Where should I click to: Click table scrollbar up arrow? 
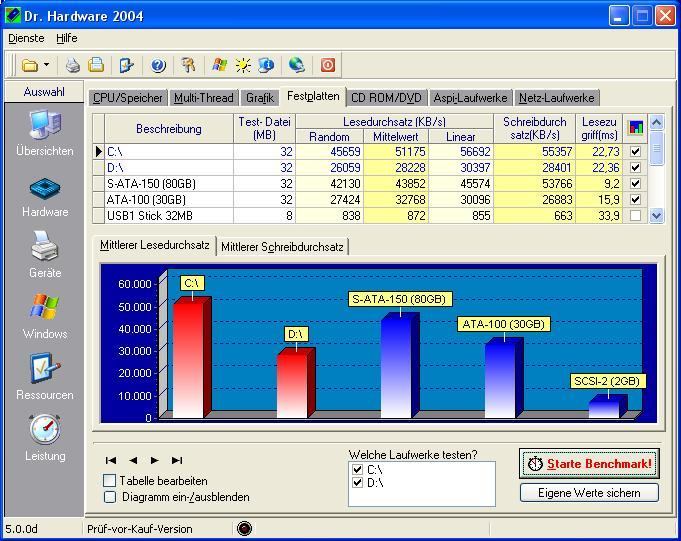pyautogui.click(x=656, y=123)
